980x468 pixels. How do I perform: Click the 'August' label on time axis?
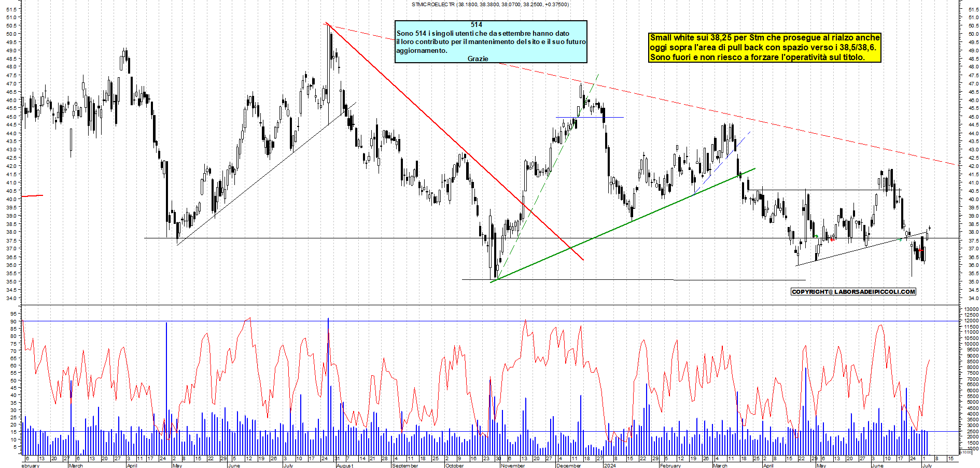[x=344, y=465]
